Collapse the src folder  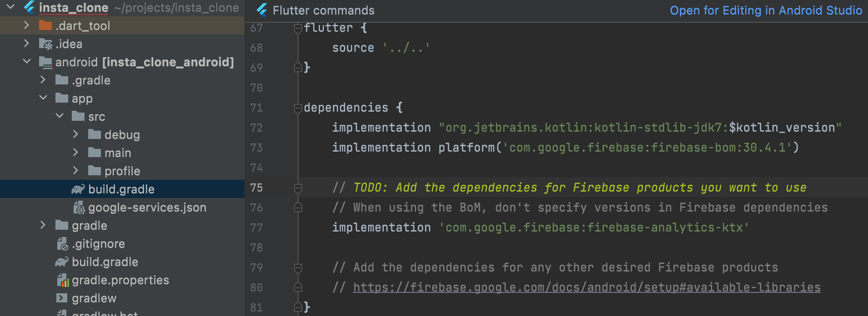[x=60, y=116]
